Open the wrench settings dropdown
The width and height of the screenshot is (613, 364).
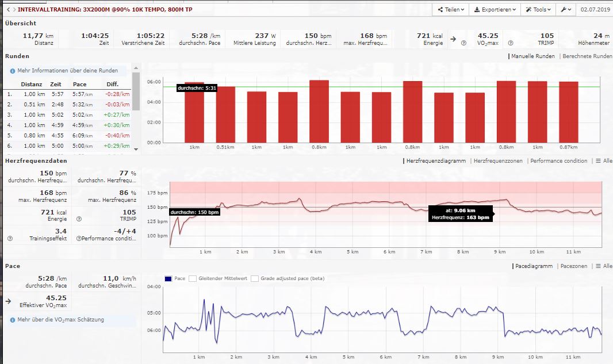click(x=565, y=10)
